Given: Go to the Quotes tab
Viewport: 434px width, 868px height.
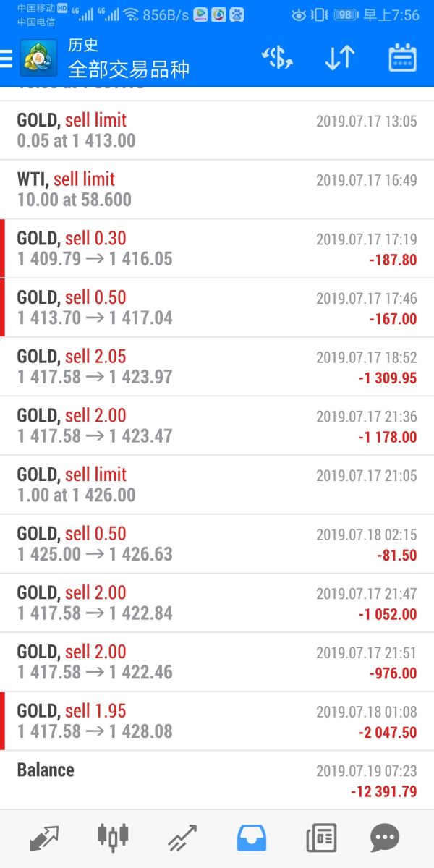Looking at the screenshot, I should pyautogui.click(x=43, y=838).
